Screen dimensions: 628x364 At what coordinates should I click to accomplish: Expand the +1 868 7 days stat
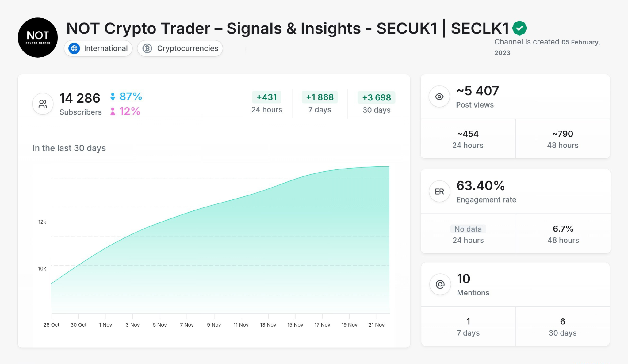[320, 97]
